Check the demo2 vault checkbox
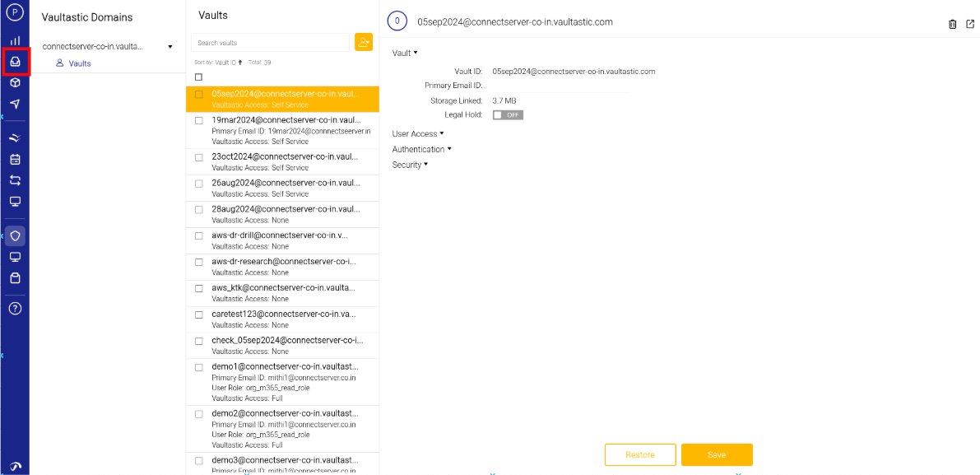The width and height of the screenshot is (980, 475). tap(199, 414)
